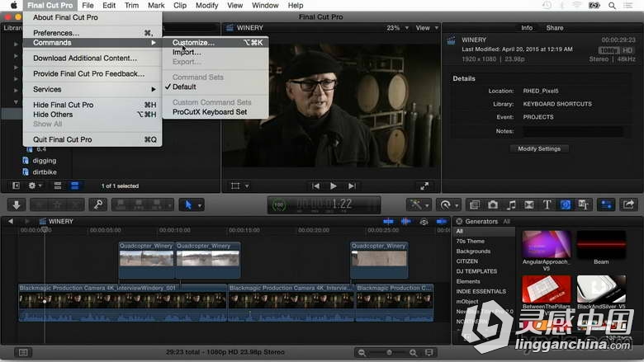Viewport: 644px width, 362px height.
Task: Select the Backgrounds generator category
Action: pos(473,252)
